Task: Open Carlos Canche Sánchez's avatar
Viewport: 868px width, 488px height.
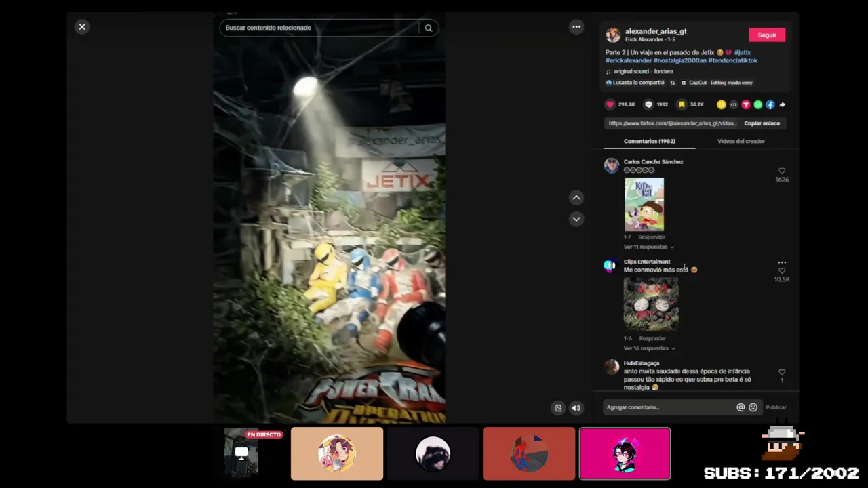Action: pyautogui.click(x=612, y=165)
